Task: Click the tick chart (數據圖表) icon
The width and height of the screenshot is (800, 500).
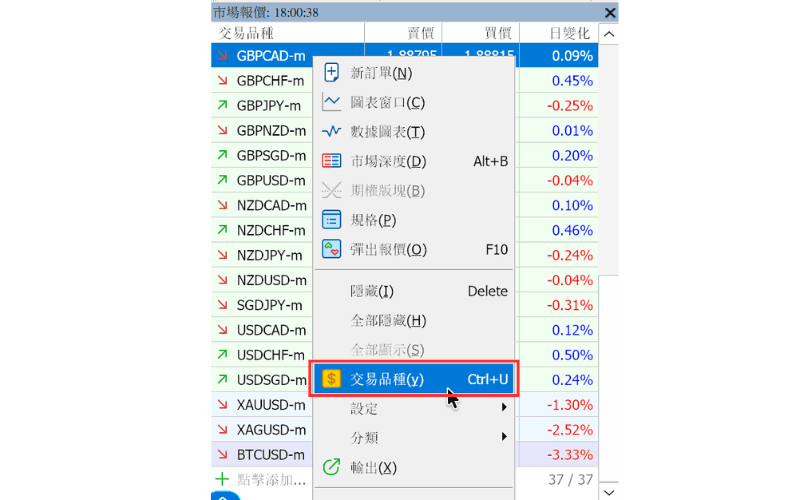Action: click(331, 132)
